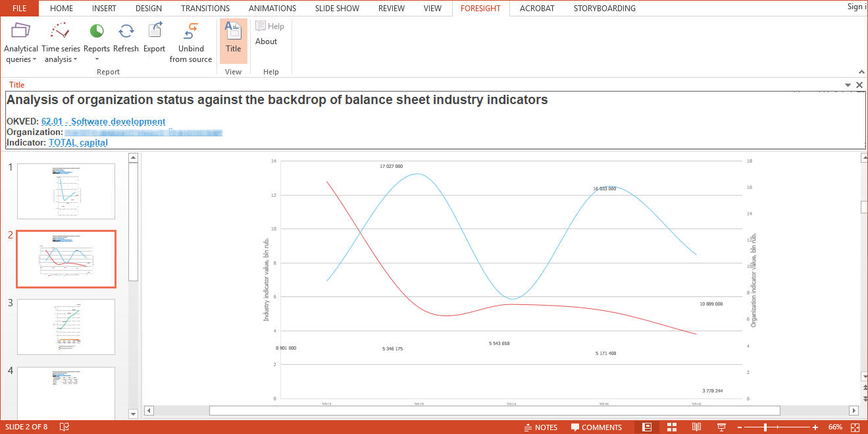Click the Refresh icon
The width and height of the screenshot is (868, 434).
(x=126, y=31)
